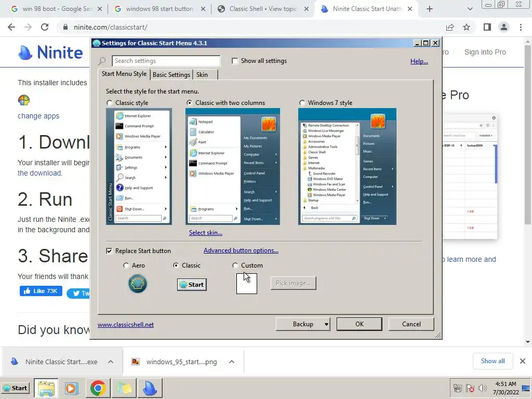Click the Aero shell start button image
532x399 pixels.
tap(138, 284)
